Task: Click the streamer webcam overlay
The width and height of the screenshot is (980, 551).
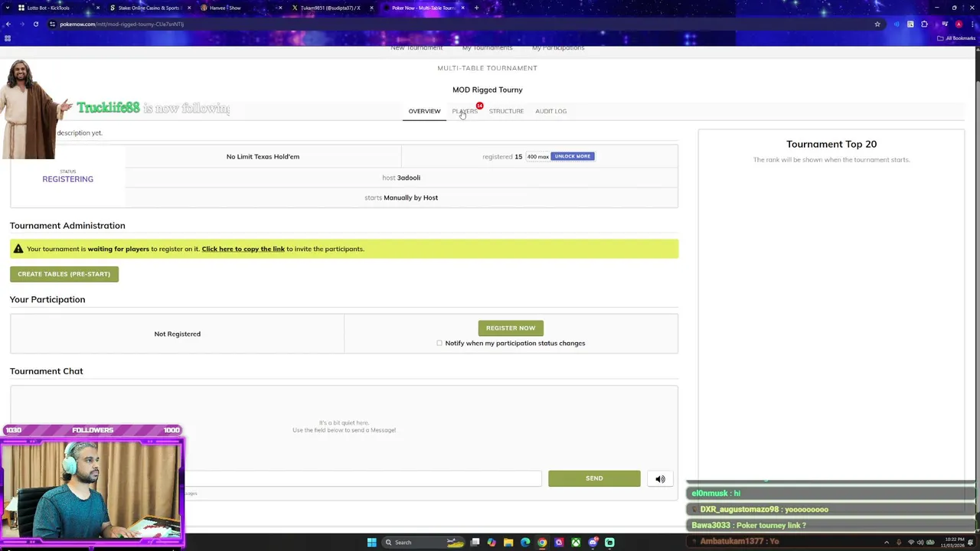Action: click(x=92, y=493)
